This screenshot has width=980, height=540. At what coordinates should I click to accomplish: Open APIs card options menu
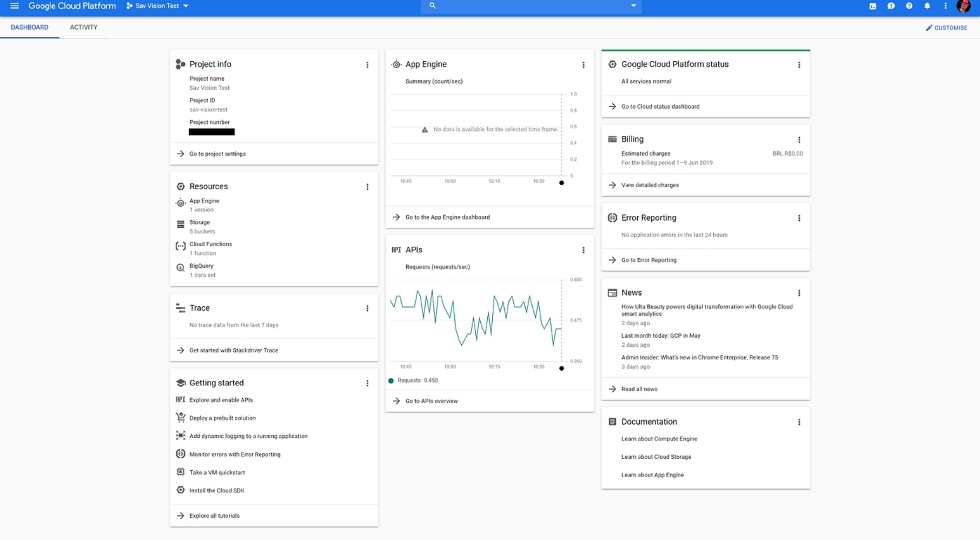click(583, 250)
